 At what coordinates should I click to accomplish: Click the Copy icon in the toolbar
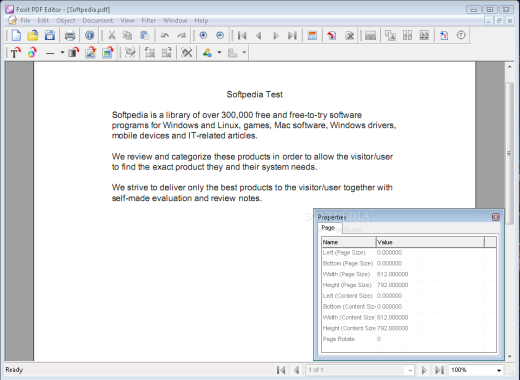(x=128, y=35)
